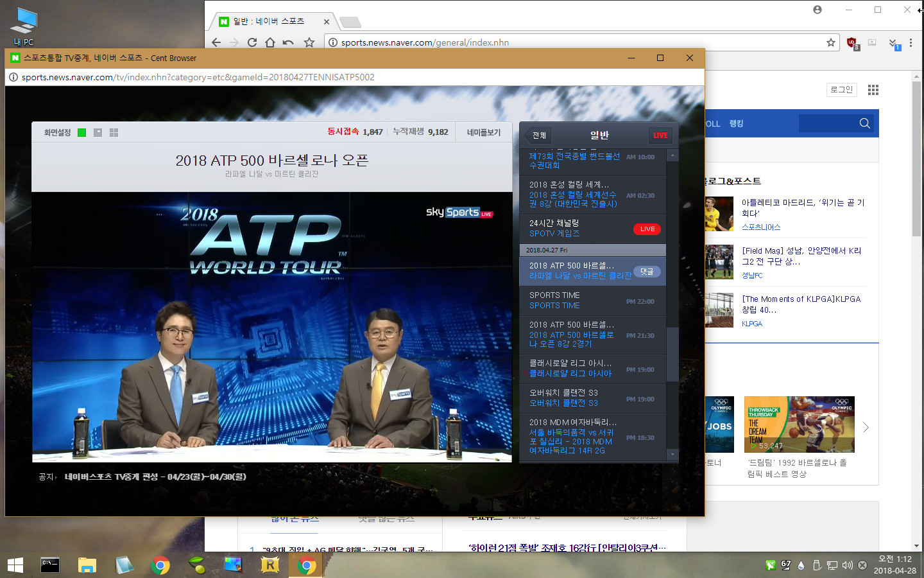Click LIVE badge on 24시간 채널링 row
The image size is (924, 578).
point(647,229)
